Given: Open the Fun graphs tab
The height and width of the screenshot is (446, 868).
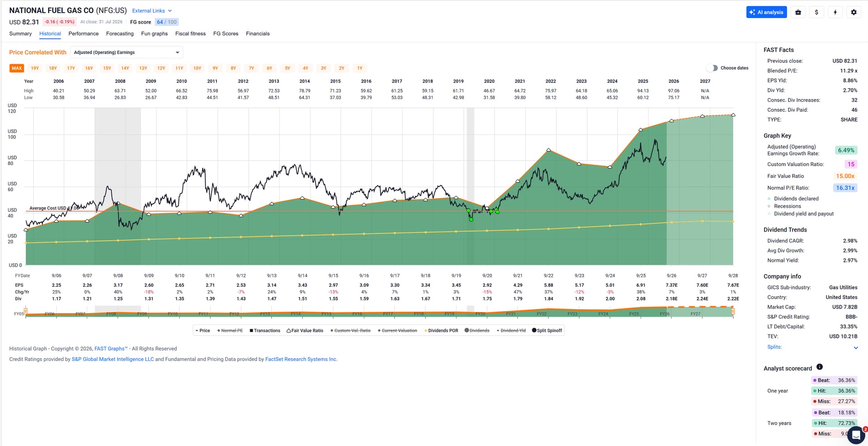Looking at the screenshot, I should [154, 33].
